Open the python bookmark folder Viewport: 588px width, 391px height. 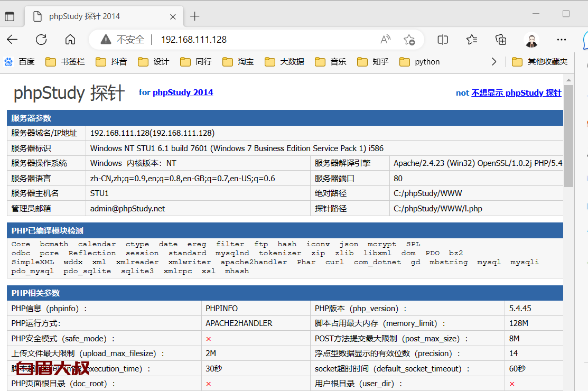pyautogui.click(x=419, y=62)
